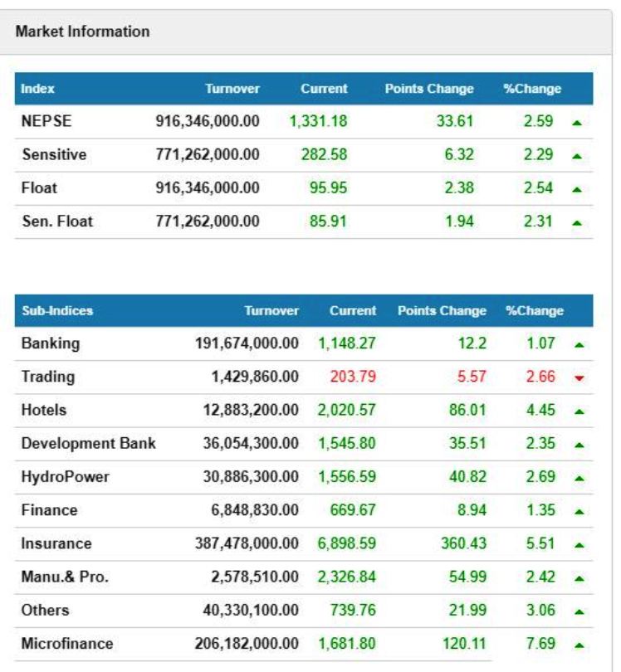The width and height of the screenshot is (621, 672).
Task: Click the up arrow in Finance row
Action: (579, 512)
